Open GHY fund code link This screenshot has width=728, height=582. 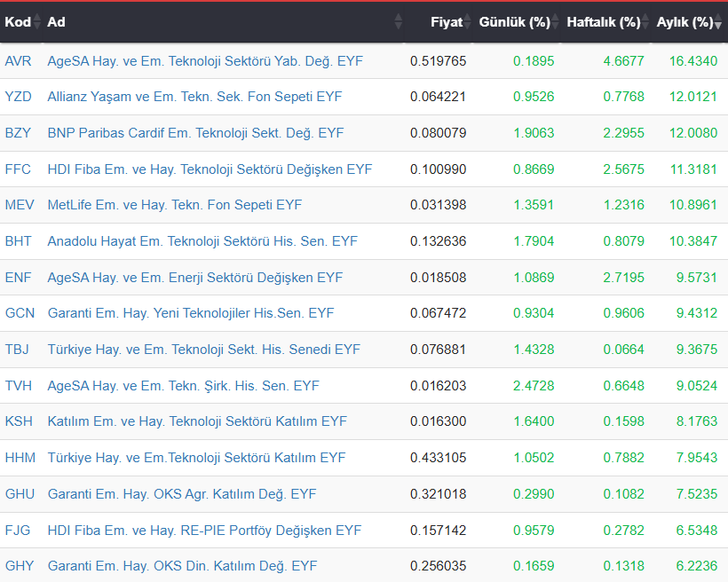pos(20,566)
